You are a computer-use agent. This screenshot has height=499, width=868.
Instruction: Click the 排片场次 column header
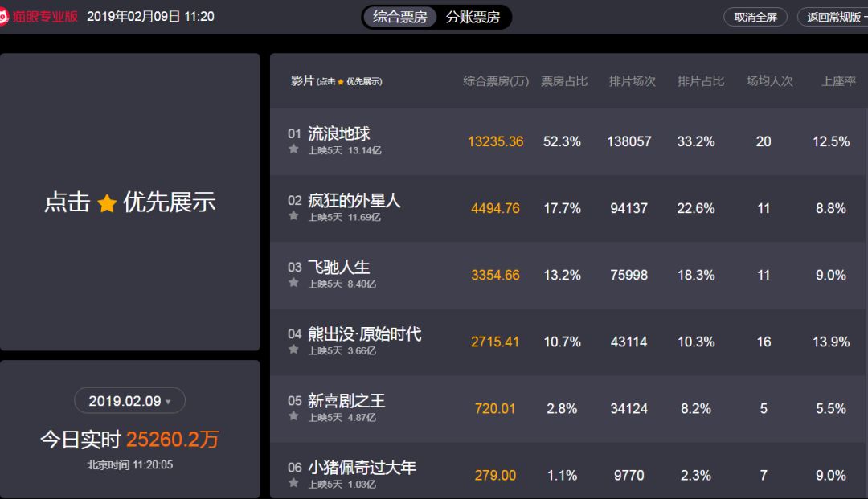[x=633, y=81]
